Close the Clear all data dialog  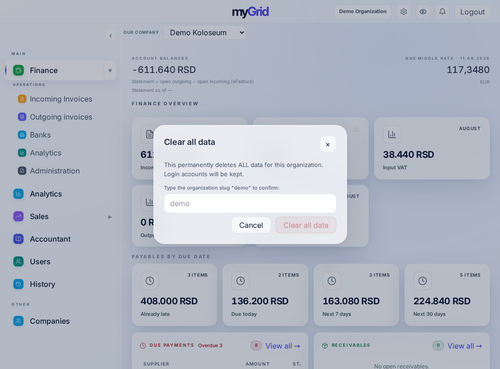(x=328, y=144)
